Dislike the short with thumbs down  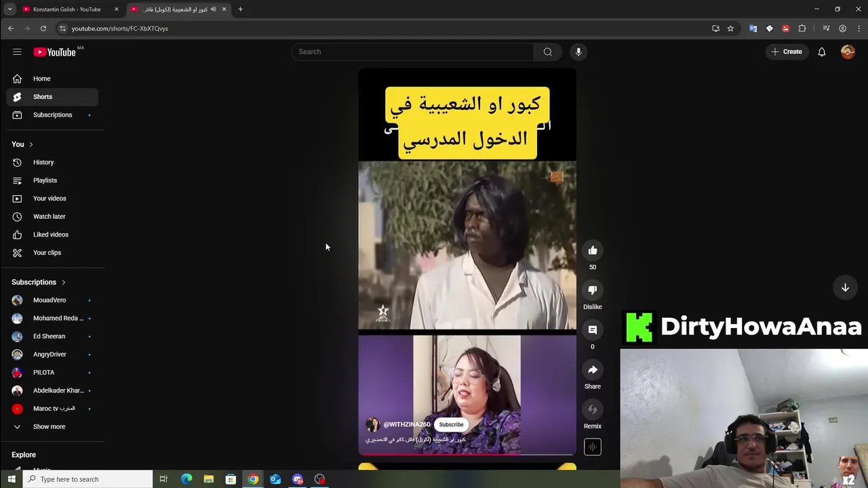tap(593, 290)
